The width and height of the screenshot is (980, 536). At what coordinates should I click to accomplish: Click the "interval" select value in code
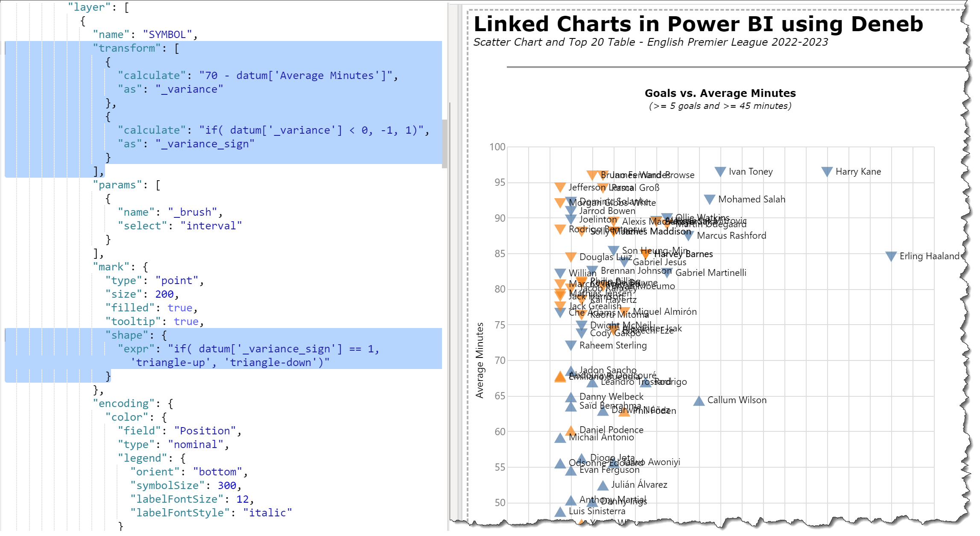(211, 226)
